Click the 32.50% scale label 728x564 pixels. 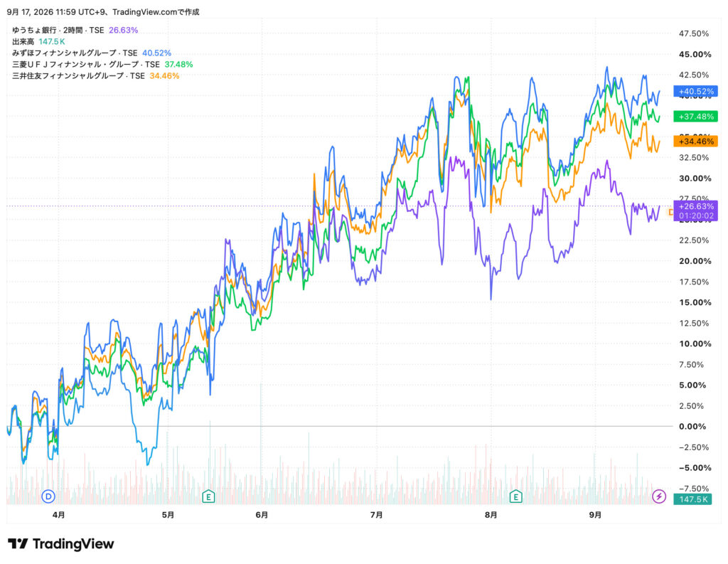click(694, 157)
